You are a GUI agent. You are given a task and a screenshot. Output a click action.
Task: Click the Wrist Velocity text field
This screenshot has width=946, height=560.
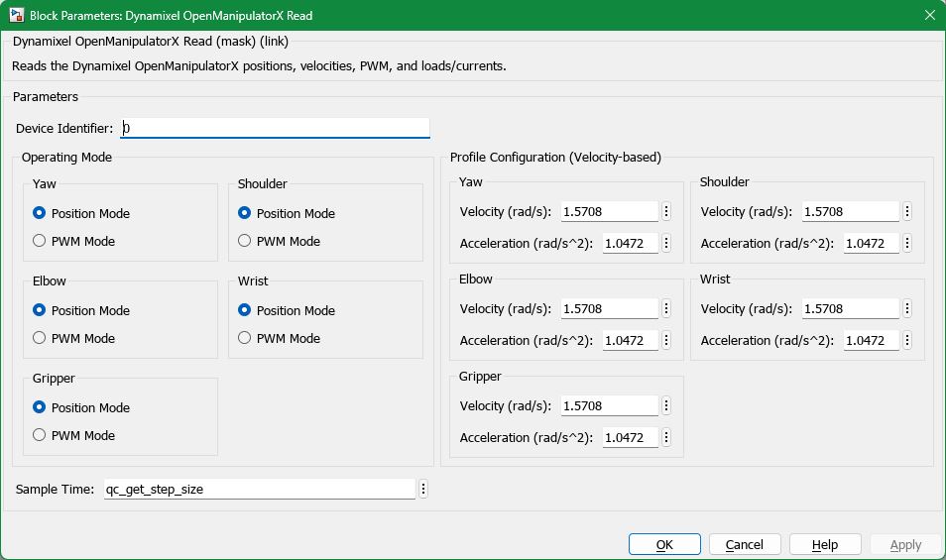tap(850, 308)
